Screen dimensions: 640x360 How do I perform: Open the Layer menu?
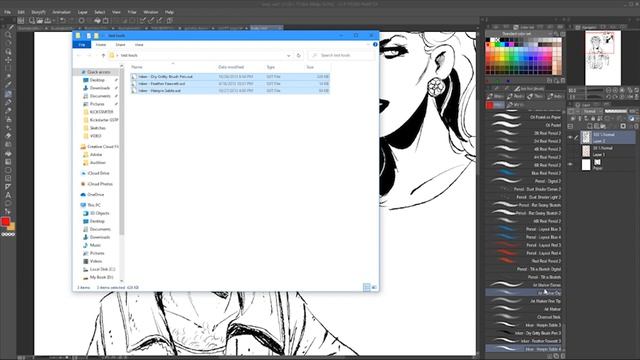tap(82, 12)
